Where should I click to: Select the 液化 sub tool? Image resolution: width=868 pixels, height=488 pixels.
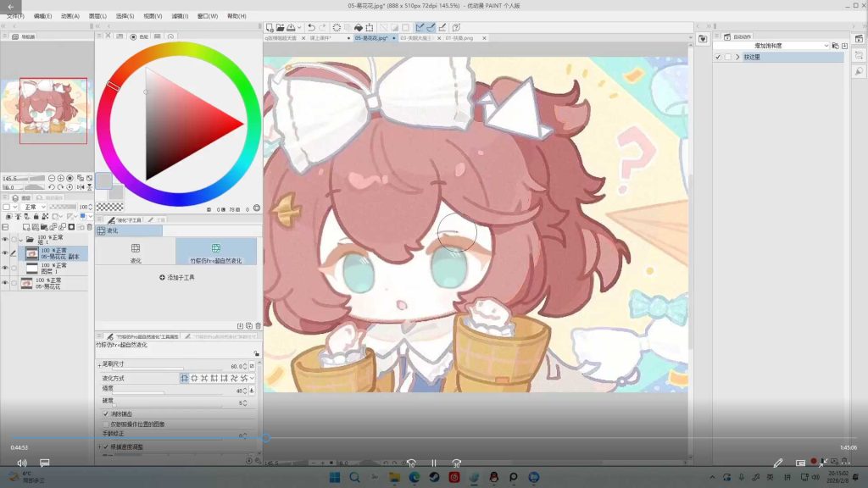pos(136,252)
